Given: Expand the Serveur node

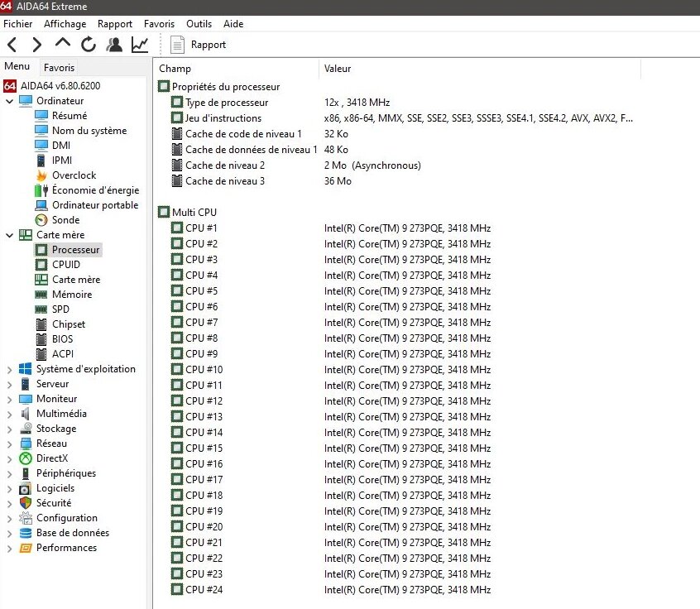Looking at the screenshot, I should [9, 385].
